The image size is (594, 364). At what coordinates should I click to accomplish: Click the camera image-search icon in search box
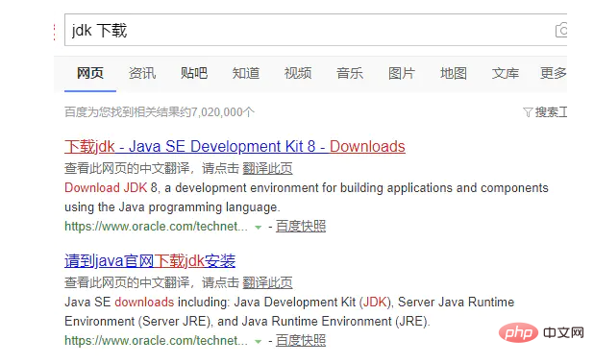(x=561, y=30)
